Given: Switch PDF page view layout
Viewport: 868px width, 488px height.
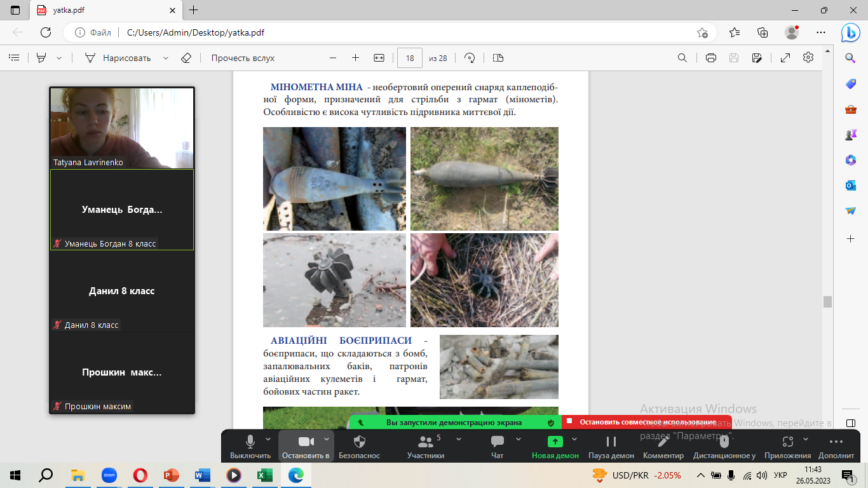Looking at the screenshot, I should [498, 58].
